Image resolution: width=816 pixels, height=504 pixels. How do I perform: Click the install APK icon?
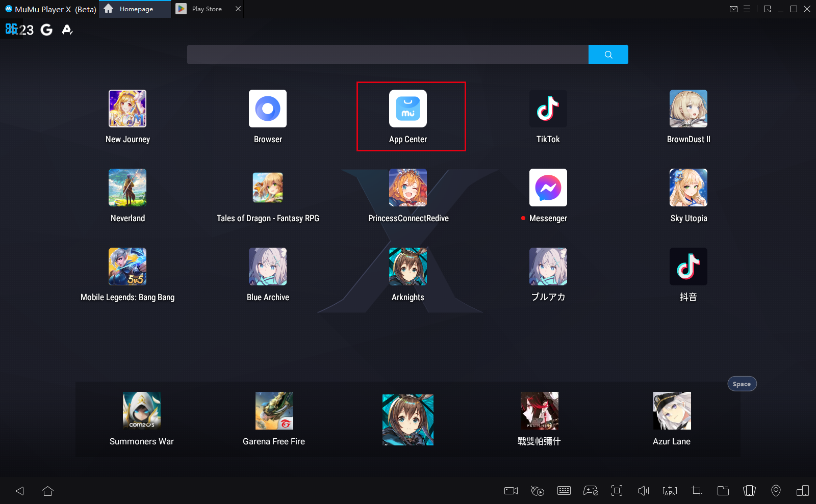(670, 491)
